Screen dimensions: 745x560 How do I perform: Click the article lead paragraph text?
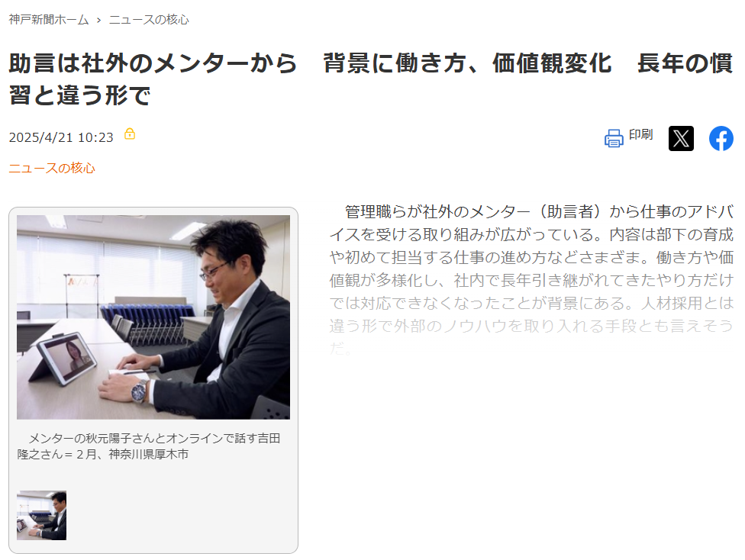click(532, 280)
